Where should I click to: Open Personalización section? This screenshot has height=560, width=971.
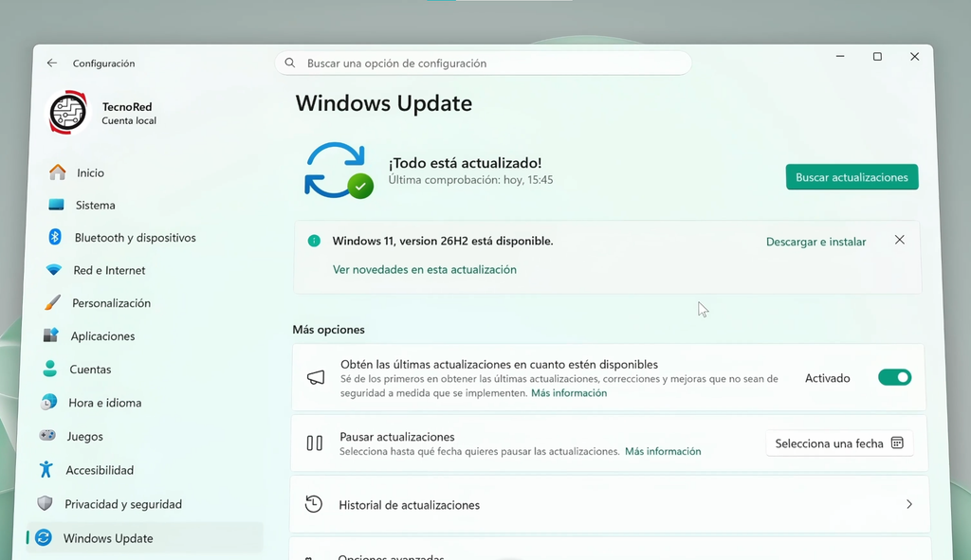click(x=112, y=303)
